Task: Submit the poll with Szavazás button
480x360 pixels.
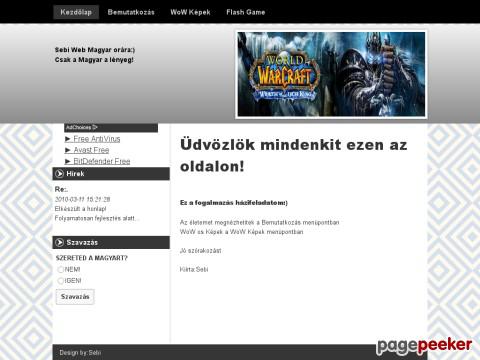Action: (75, 297)
